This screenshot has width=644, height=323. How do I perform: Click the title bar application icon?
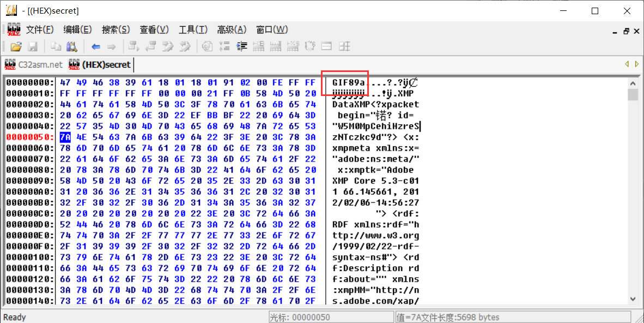click(11, 11)
